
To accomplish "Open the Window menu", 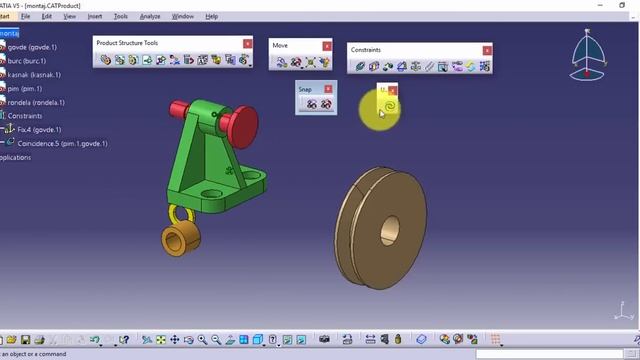I will [x=182, y=16].
